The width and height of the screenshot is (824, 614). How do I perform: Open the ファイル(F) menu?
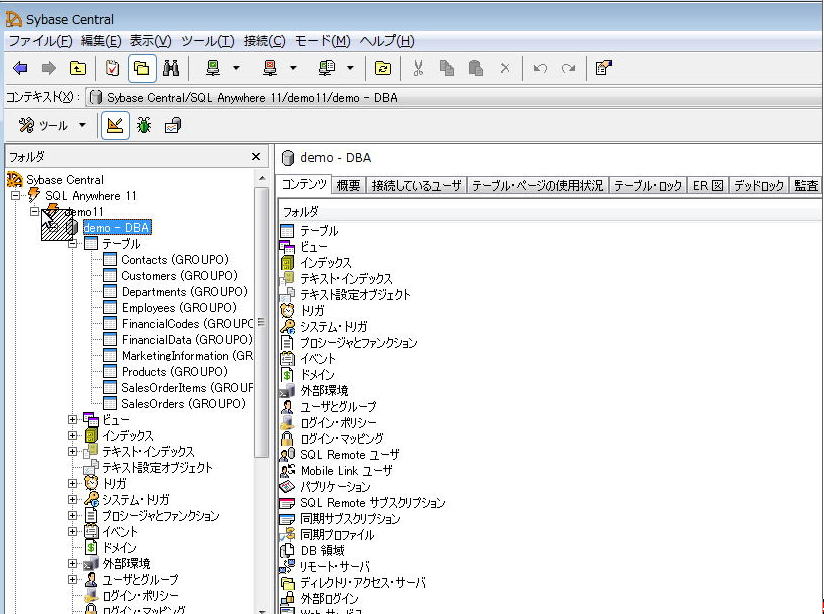coord(40,41)
